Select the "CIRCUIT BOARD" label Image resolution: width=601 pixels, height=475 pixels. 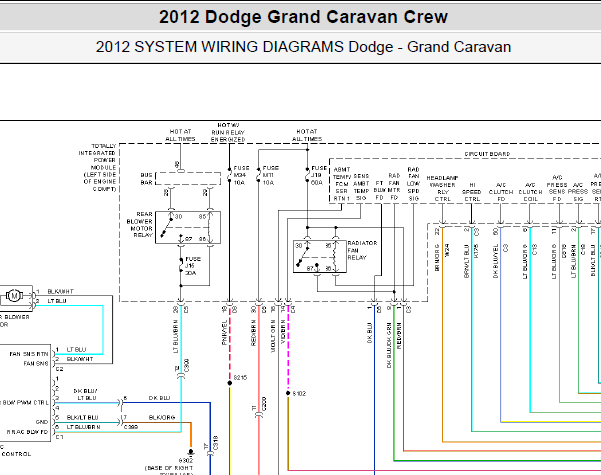487,154
